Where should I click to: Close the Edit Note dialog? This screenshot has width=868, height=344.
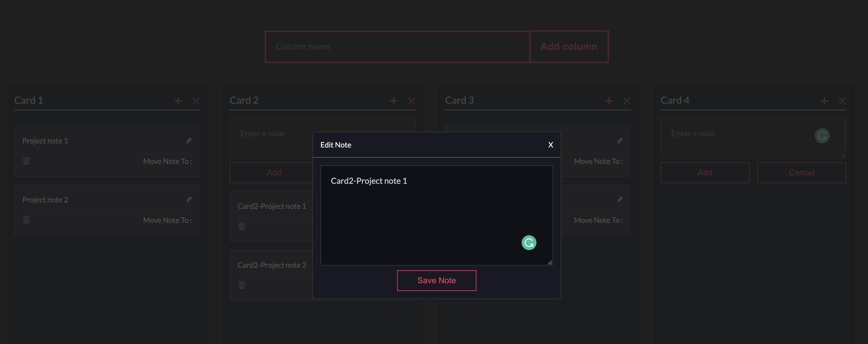[551, 145]
